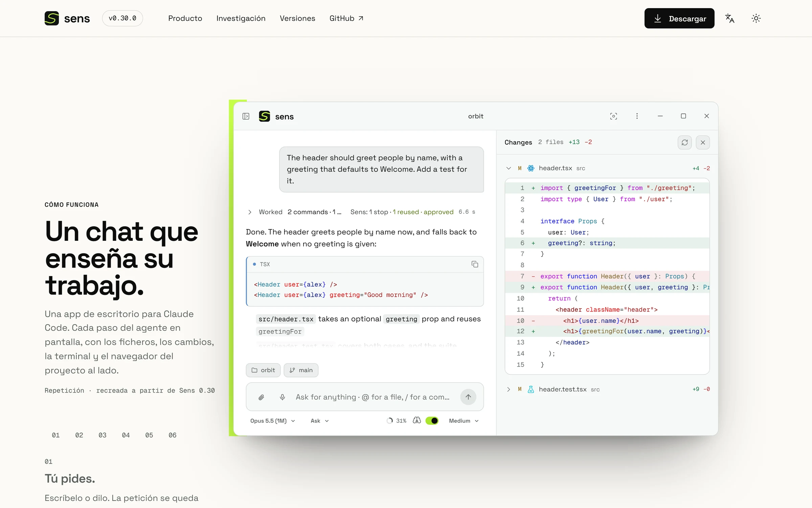Screen dimensions: 812x508
Task: Click the flask test icon beside header.test.tsx
Action: point(531,389)
